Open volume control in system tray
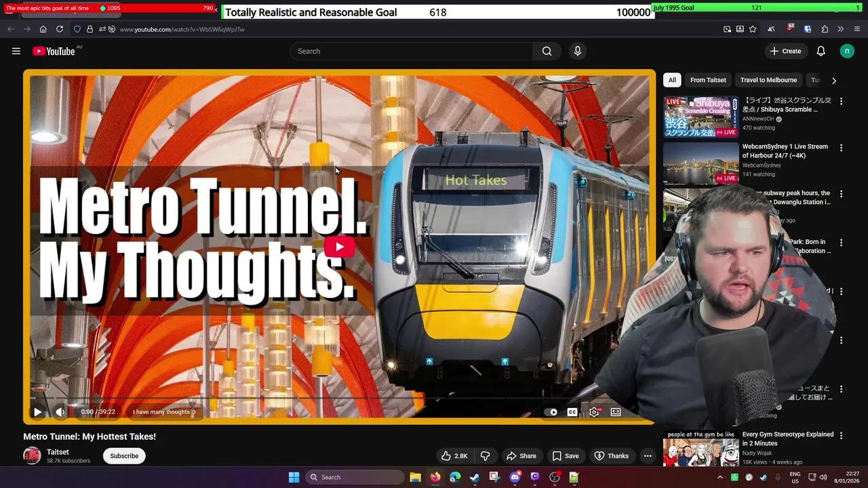The image size is (868, 488). (x=825, y=477)
